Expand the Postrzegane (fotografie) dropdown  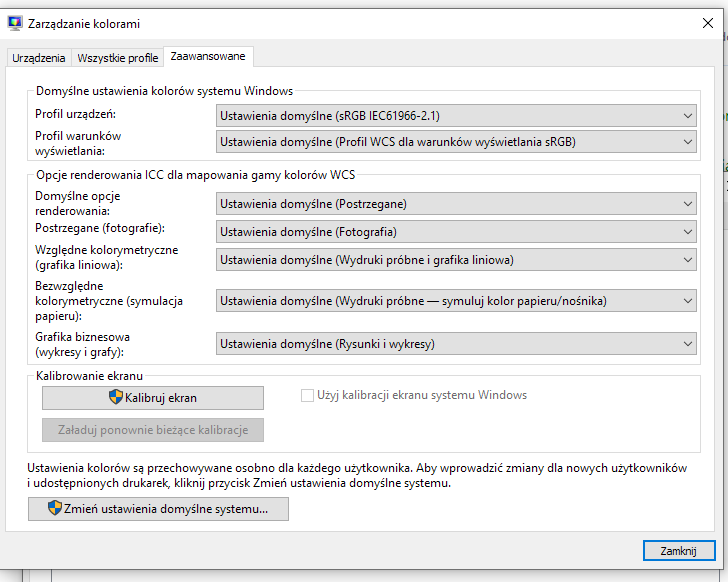[x=456, y=232]
